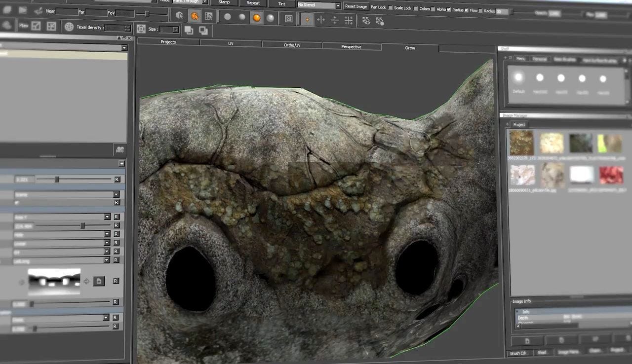Switch to the Perspective viewport tab
632x364 pixels.
pos(351,46)
